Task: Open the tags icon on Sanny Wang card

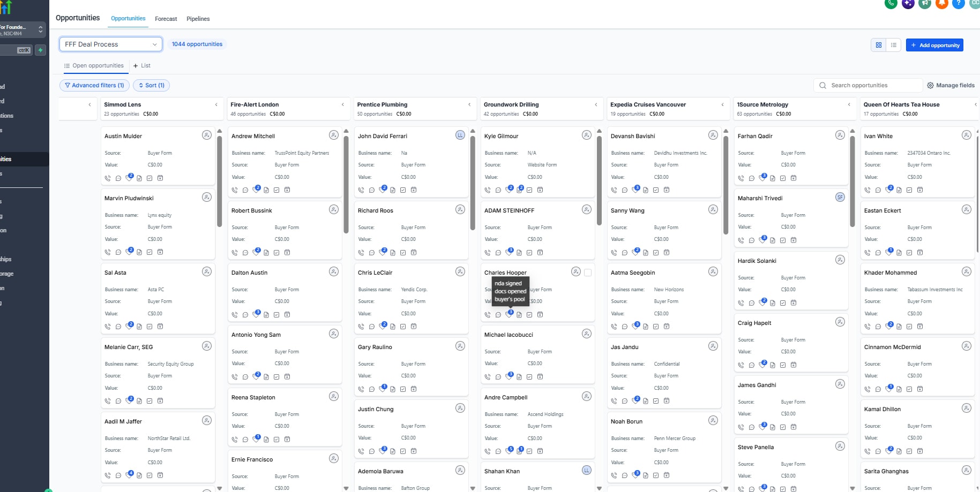Action: [x=635, y=252]
